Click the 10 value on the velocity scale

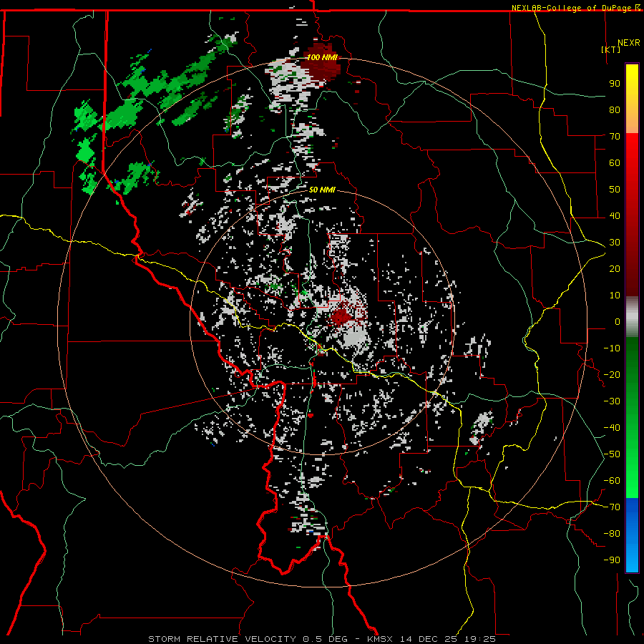pos(615,296)
